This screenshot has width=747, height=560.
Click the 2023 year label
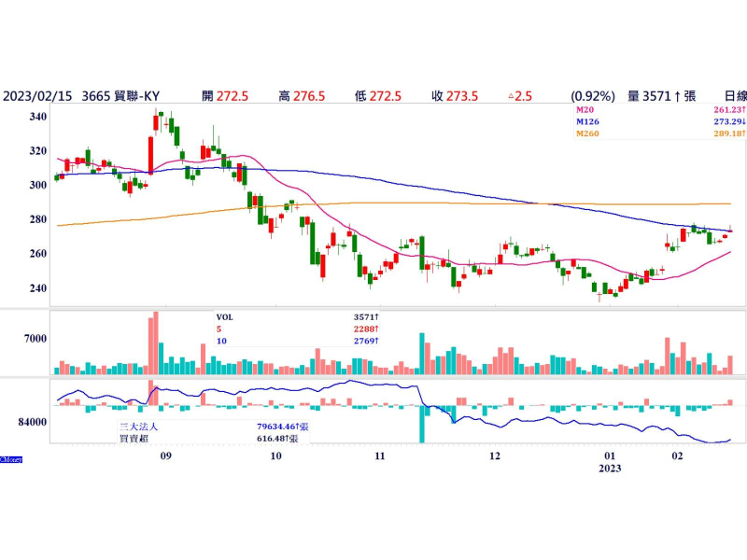click(610, 469)
